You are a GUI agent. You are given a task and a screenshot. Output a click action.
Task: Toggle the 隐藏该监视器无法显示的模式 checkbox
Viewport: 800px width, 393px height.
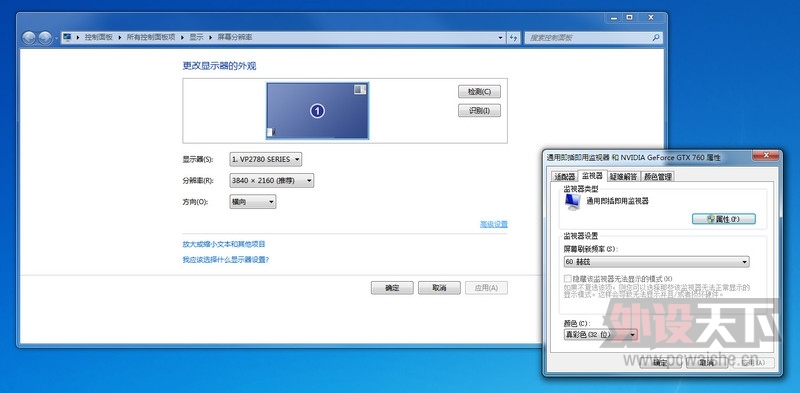pyautogui.click(x=567, y=279)
